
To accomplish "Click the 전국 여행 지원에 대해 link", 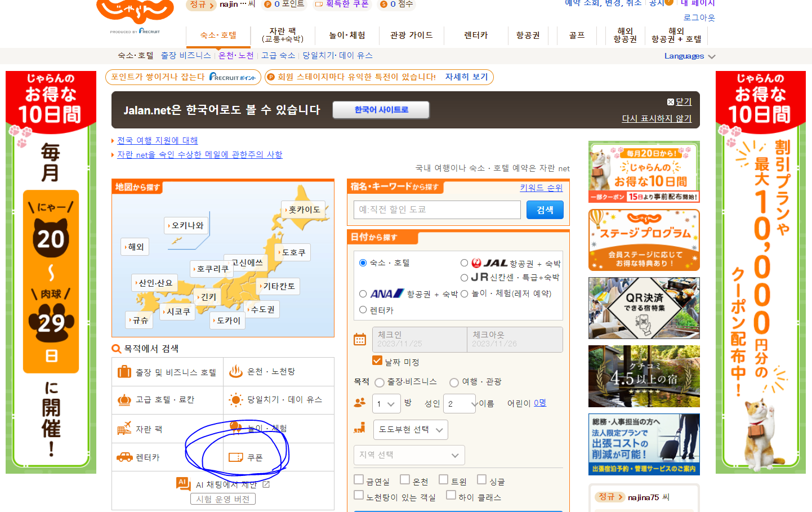I will (157, 140).
